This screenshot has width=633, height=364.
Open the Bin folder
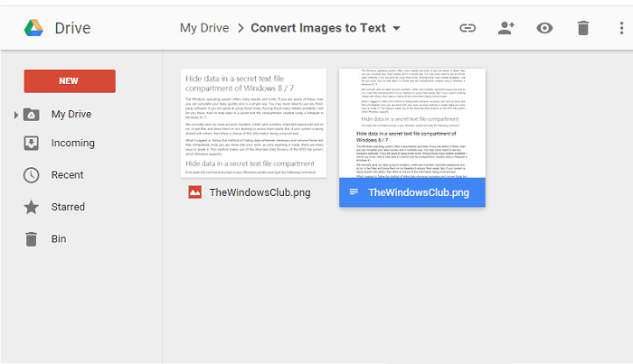(x=59, y=239)
